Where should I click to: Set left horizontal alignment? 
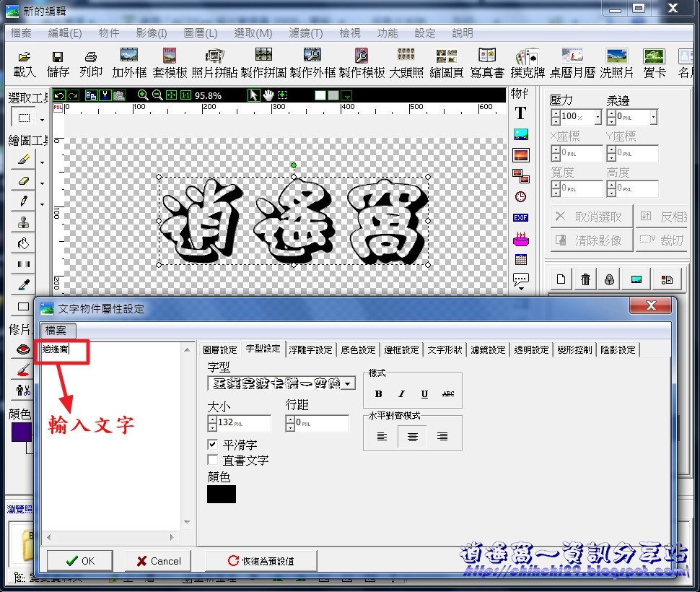click(382, 436)
